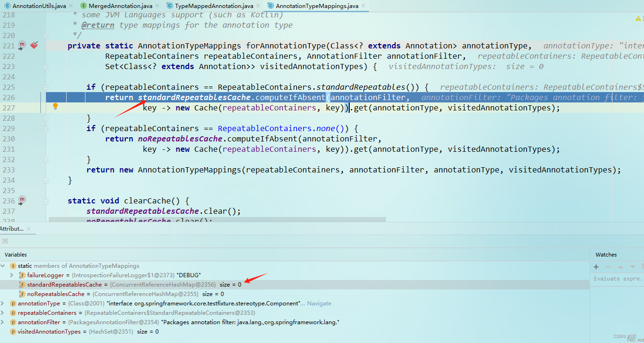
Task: Expand the annotationFilter variable
Action: click(x=3, y=322)
